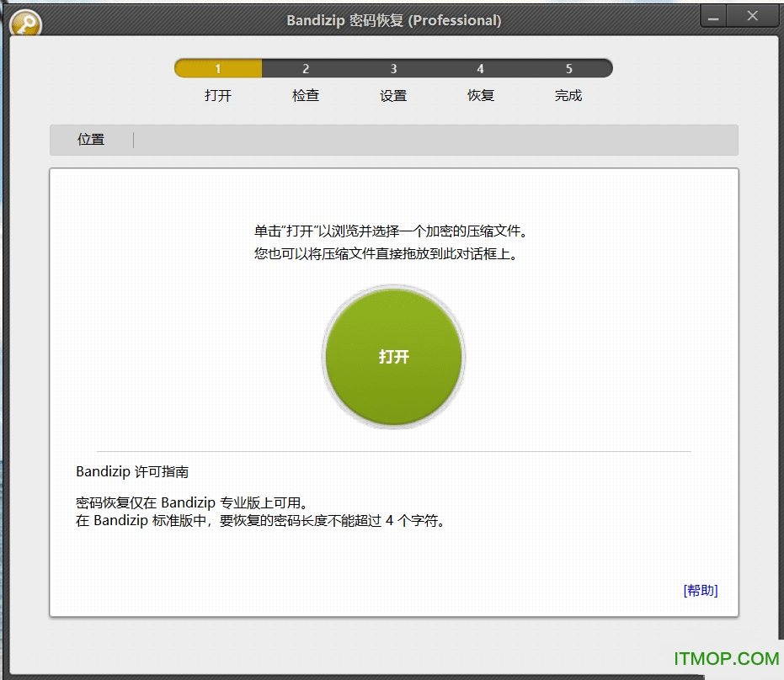The height and width of the screenshot is (680, 784).
Task: Click the 打开 step label text
Action: 217,95
